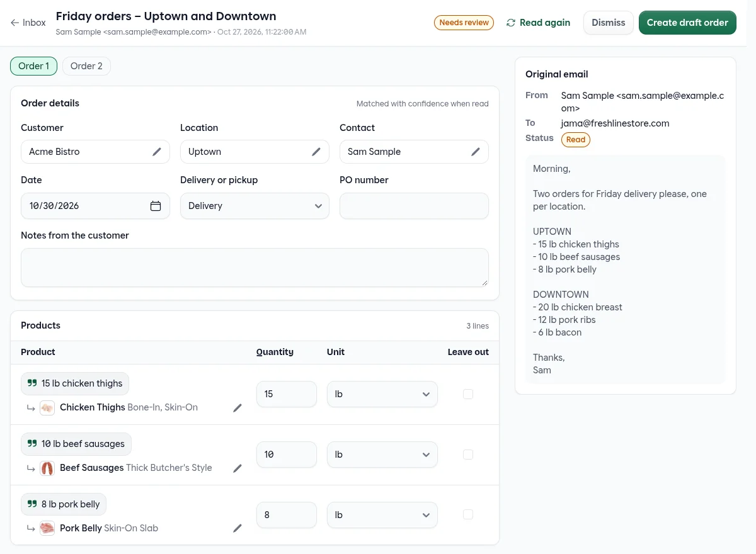Click the 'Original email' heading

557,74
